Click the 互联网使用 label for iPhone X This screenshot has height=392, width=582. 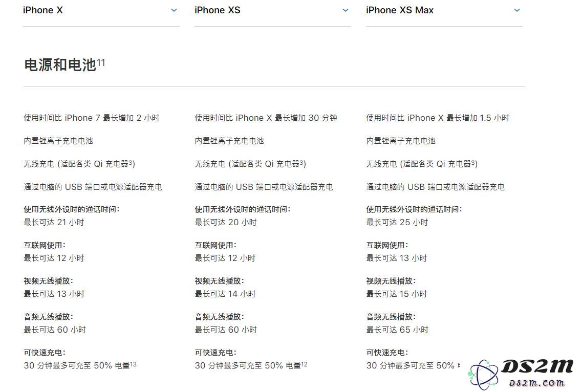[x=45, y=245]
